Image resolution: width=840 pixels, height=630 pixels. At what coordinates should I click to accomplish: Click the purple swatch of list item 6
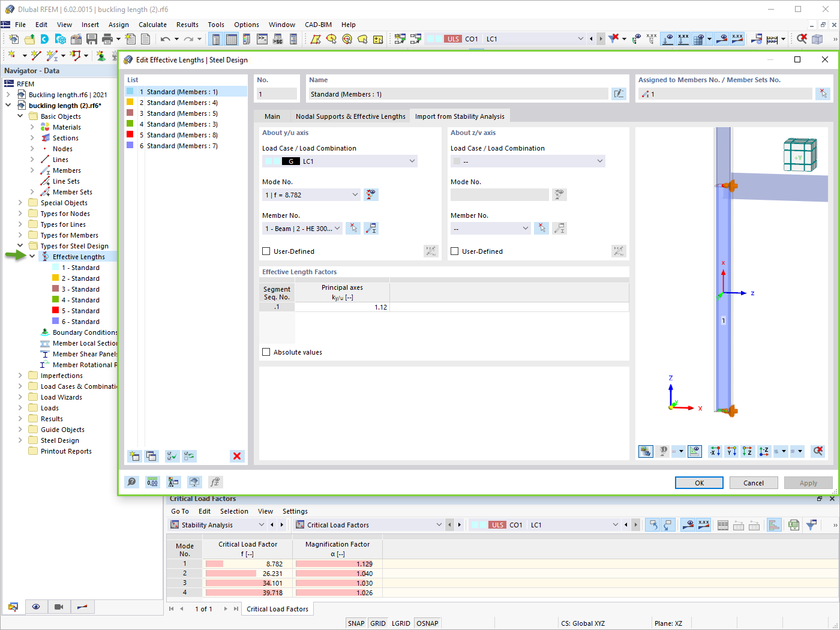point(130,146)
